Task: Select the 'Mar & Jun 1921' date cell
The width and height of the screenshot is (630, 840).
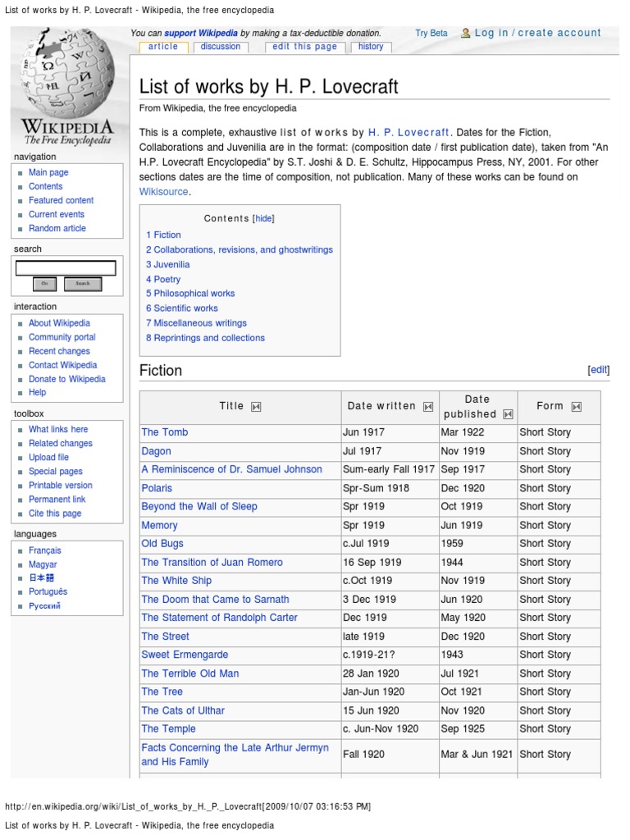Action: (478, 755)
